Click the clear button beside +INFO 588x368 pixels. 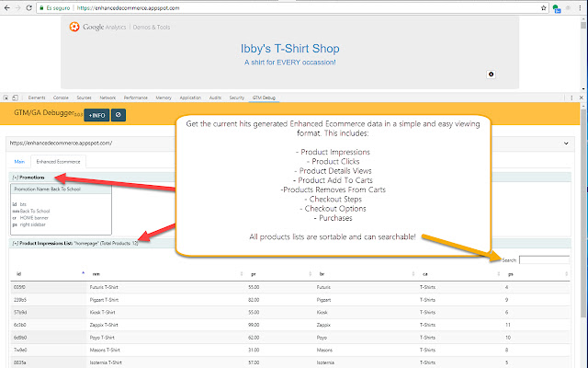[x=119, y=114]
